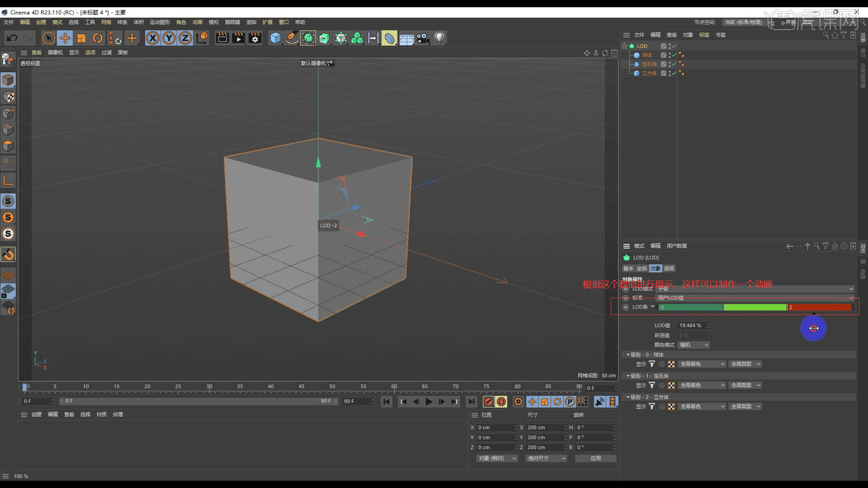Click the Play button in the timeline

pyautogui.click(x=428, y=401)
